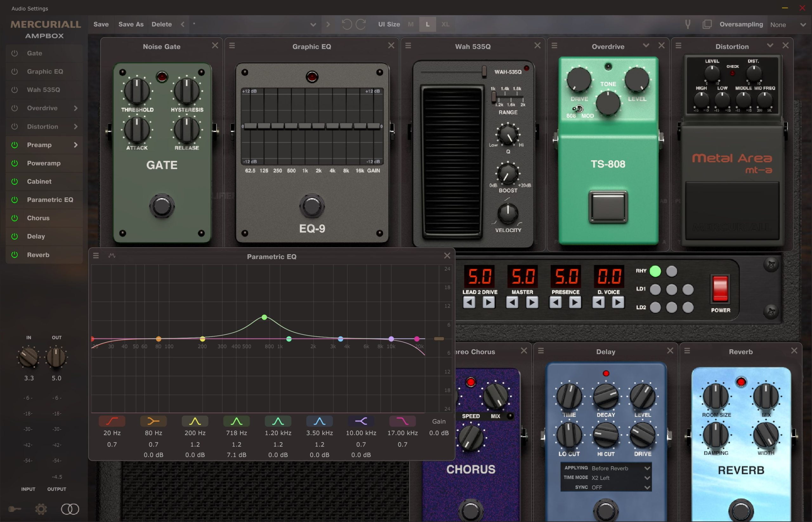Viewport: 812px width, 522px height.
Task: Click the Noise Gate pedal footswitch
Action: (x=162, y=206)
